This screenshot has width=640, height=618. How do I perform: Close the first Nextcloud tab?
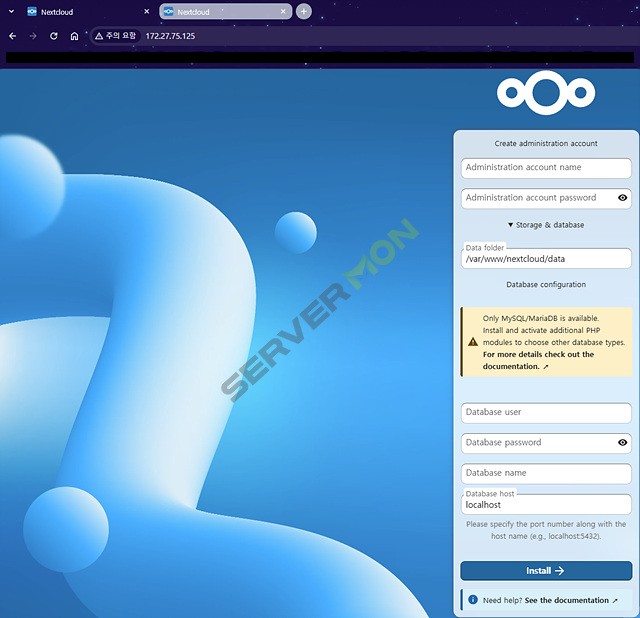click(x=147, y=12)
